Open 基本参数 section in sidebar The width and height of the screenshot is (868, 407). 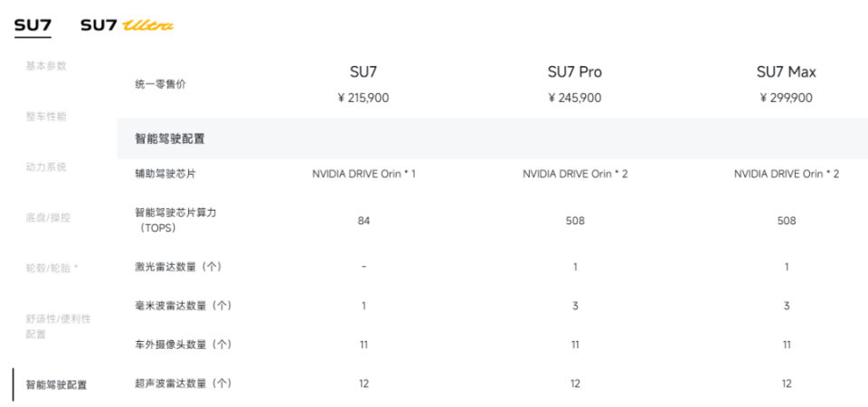(46, 66)
